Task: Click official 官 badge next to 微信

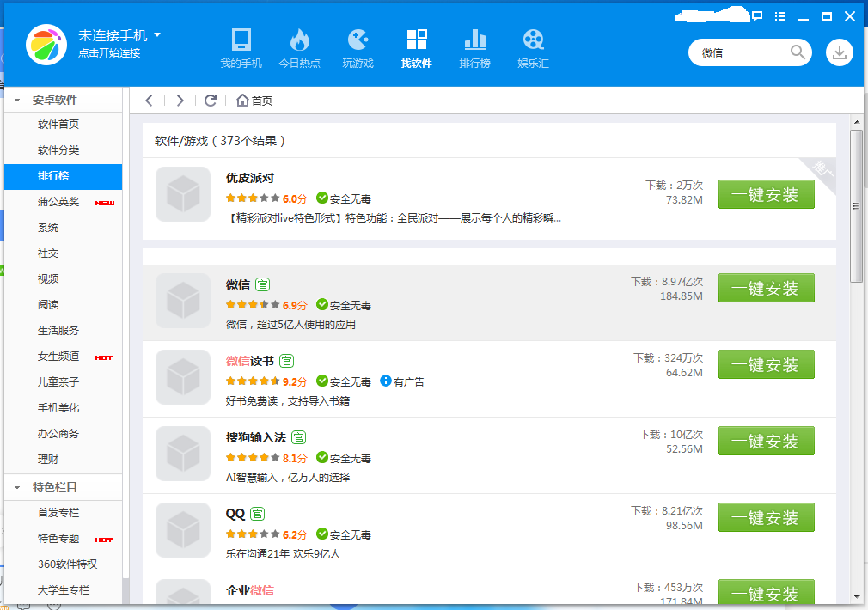Action: [262, 284]
